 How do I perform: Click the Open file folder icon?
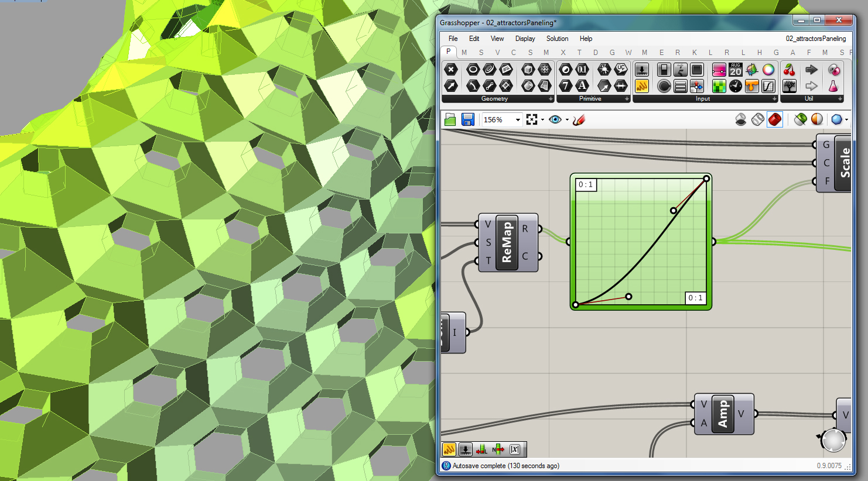[450, 119]
